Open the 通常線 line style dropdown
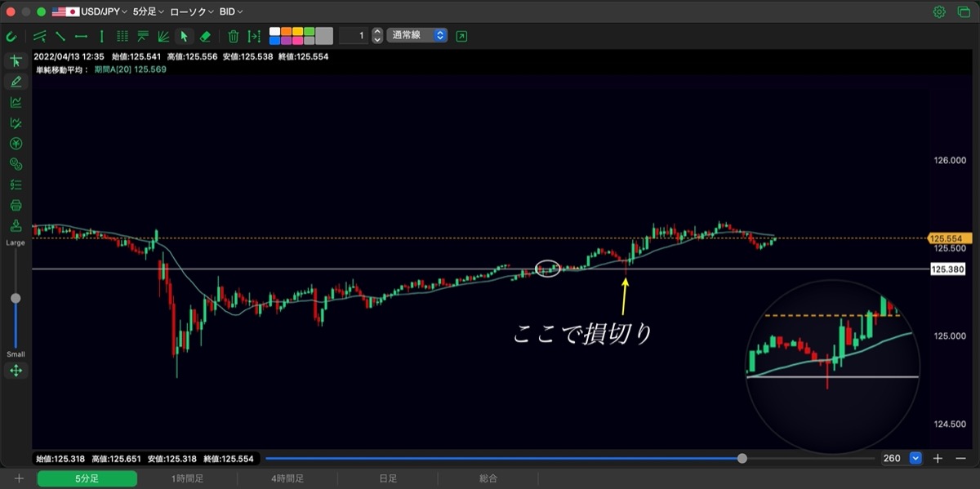980x489 pixels. click(x=416, y=36)
